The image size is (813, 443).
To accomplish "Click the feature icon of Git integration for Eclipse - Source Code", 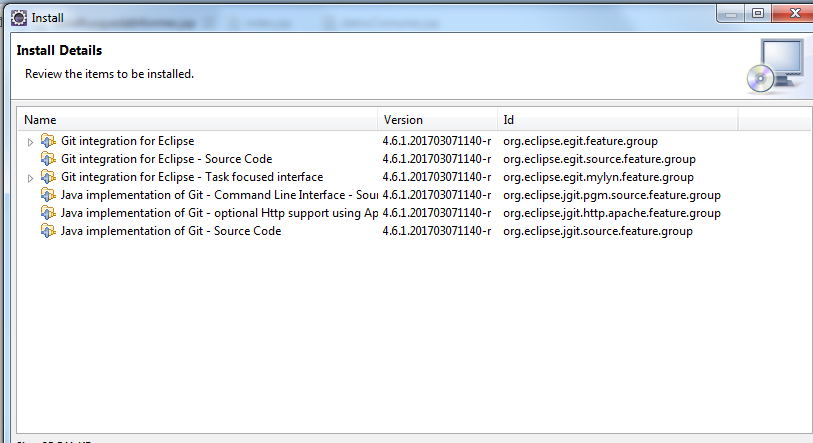I will (48, 159).
